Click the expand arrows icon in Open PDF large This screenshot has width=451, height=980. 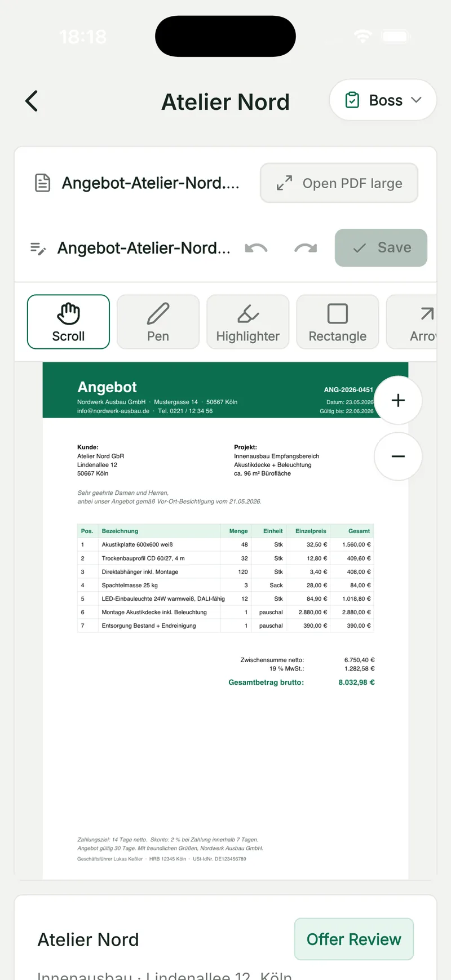[x=284, y=183]
